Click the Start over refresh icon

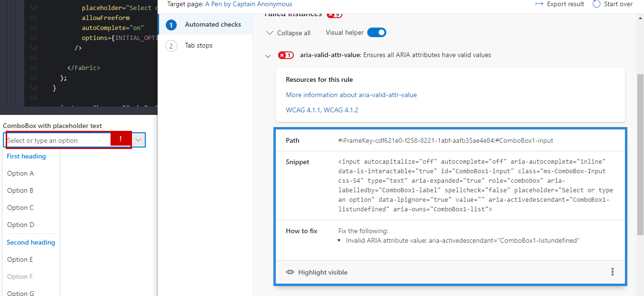click(596, 4)
